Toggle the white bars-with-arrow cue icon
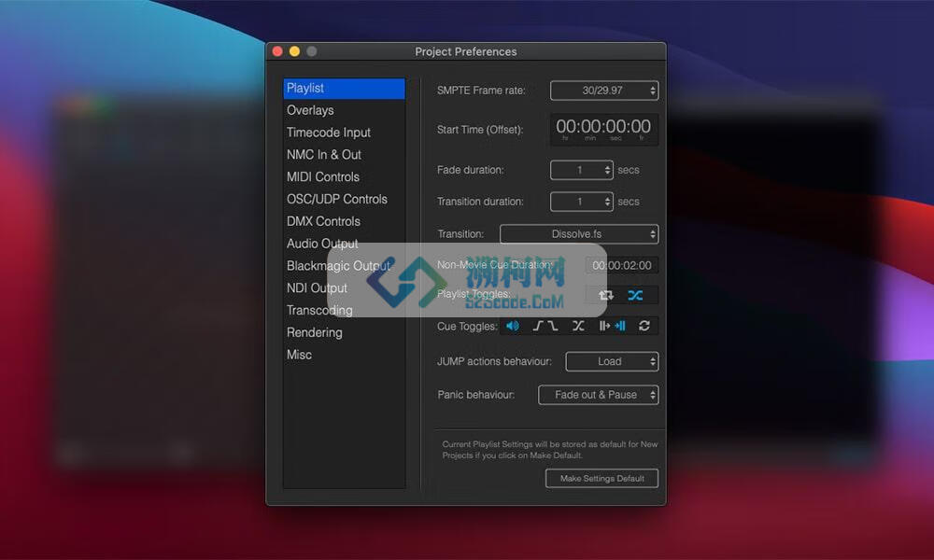 604,326
